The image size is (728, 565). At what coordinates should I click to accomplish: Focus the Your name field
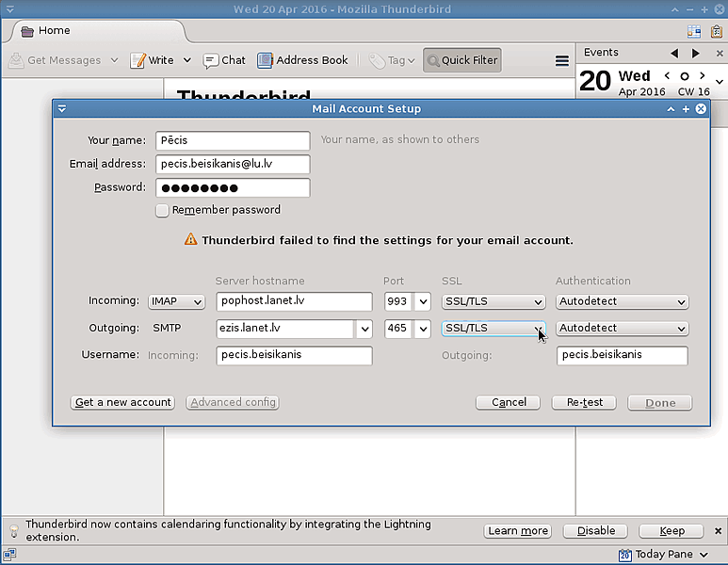233,140
